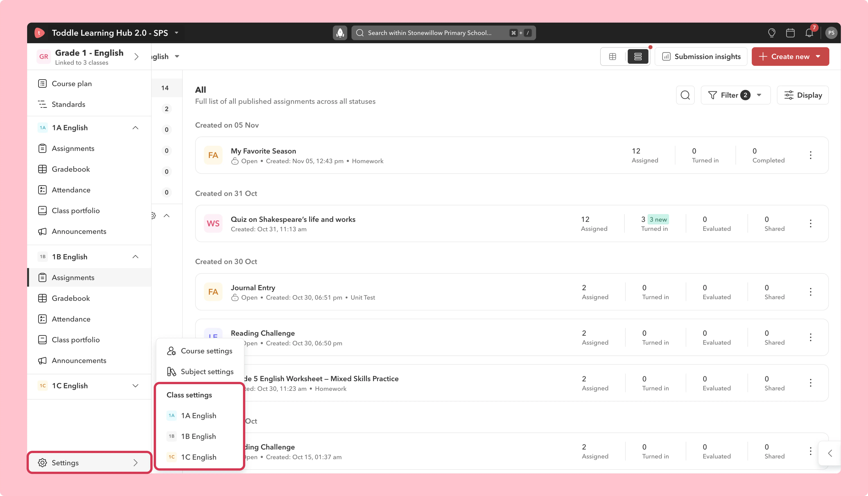The image size is (868, 496).
Task: Open the PS profile avatar
Action: click(x=831, y=33)
